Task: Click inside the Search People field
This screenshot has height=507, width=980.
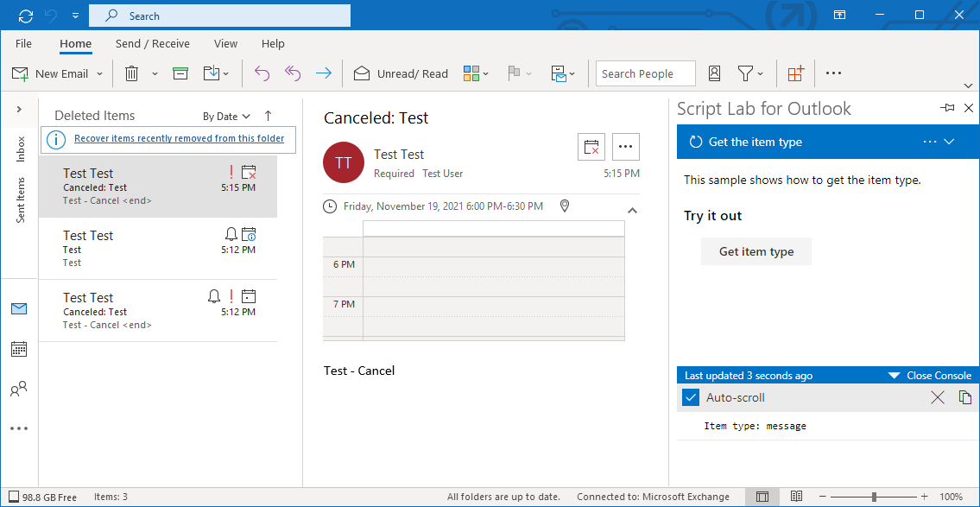Action: tap(644, 73)
